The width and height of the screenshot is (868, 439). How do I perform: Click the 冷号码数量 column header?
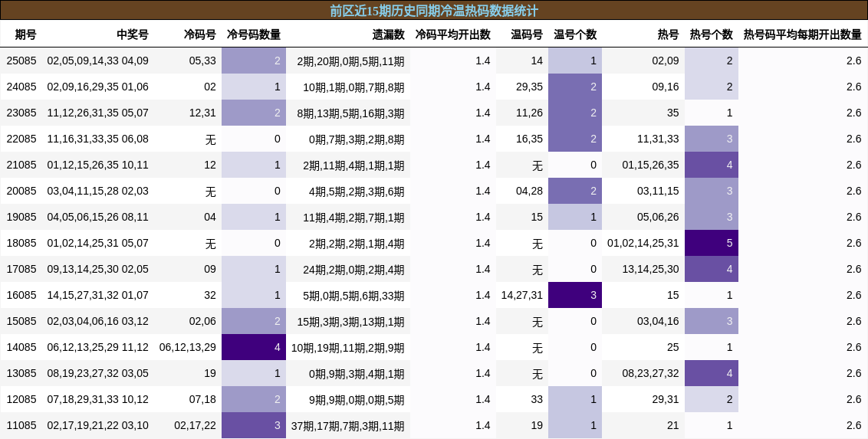click(254, 34)
